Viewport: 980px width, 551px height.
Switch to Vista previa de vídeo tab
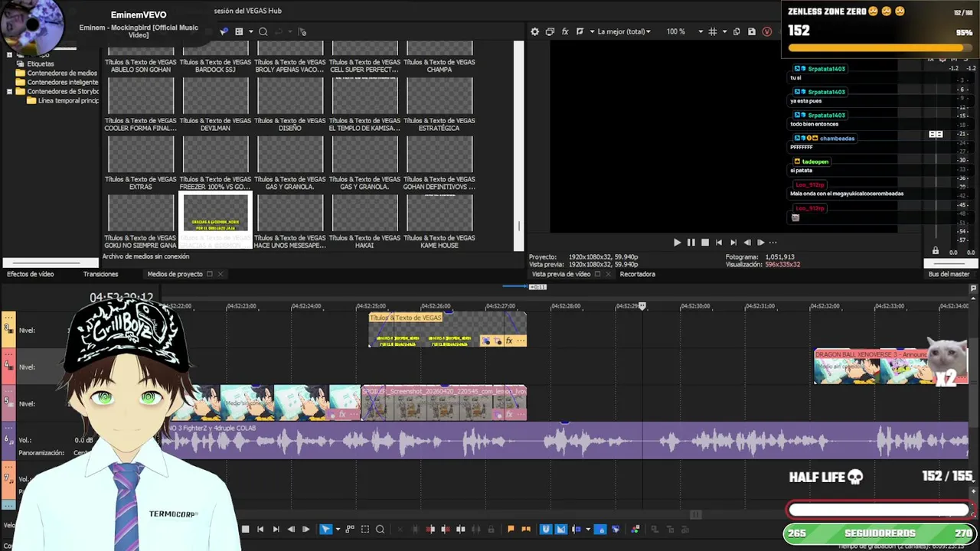pos(561,274)
